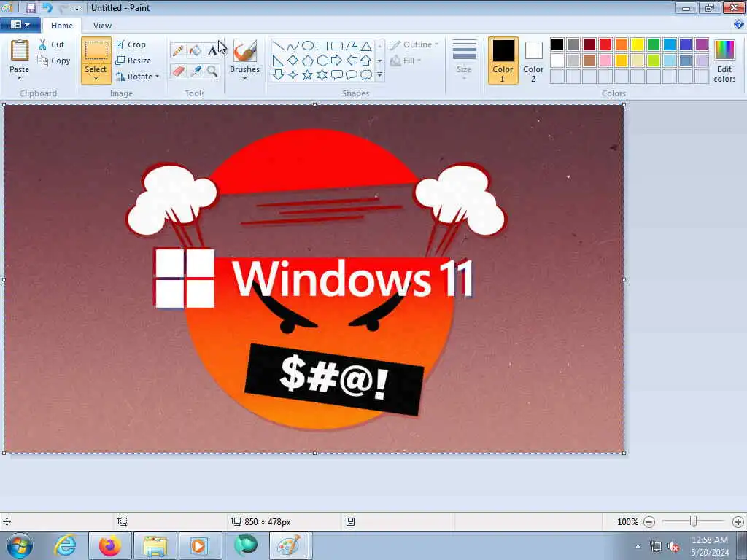Image resolution: width=747 pixels, height=560 pixels.
Task: Open Edit colors dialog
Action: 724,61
